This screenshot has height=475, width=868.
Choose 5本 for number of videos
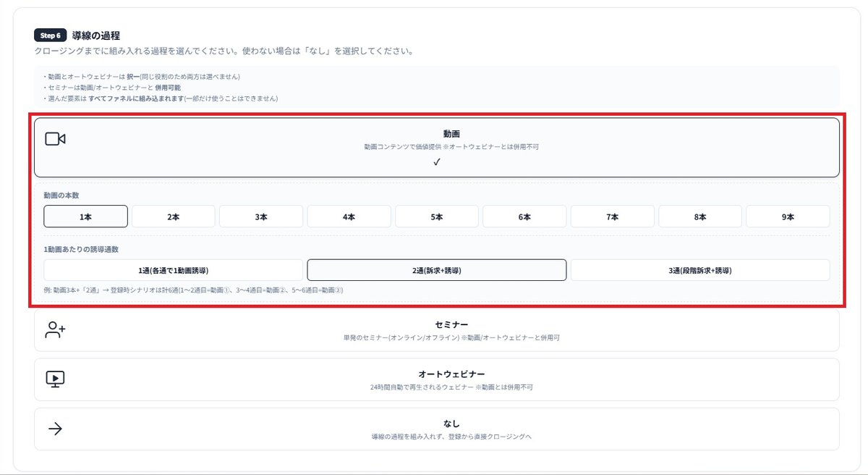tap(437, 217)
